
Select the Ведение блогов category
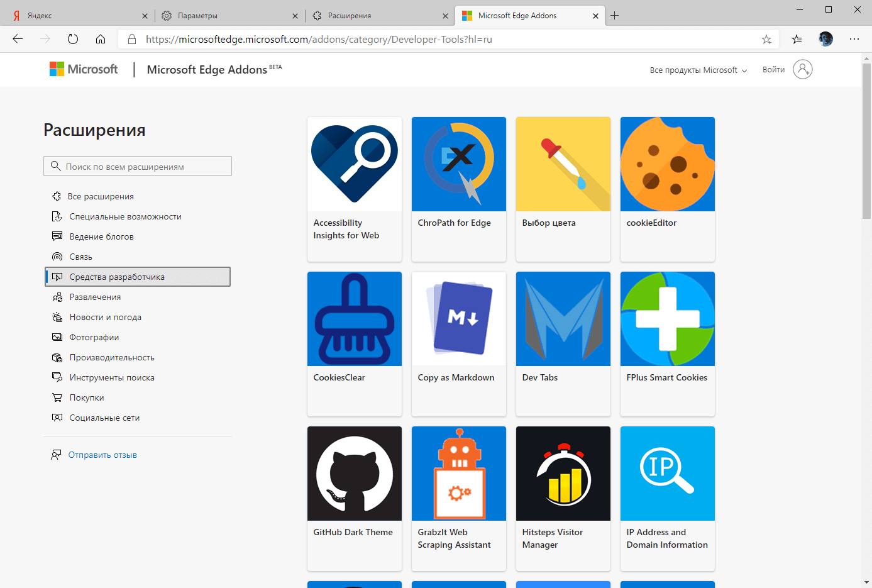coord(138,236)
